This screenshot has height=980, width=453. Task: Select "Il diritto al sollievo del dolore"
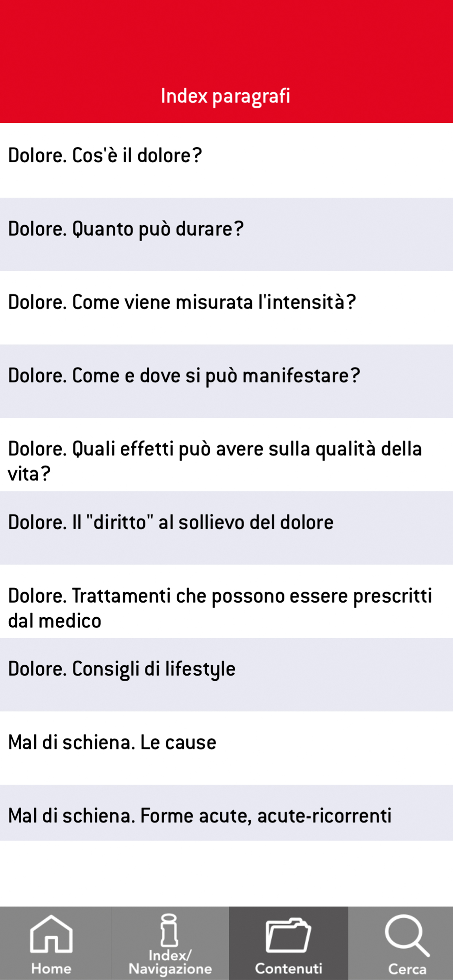171,522
